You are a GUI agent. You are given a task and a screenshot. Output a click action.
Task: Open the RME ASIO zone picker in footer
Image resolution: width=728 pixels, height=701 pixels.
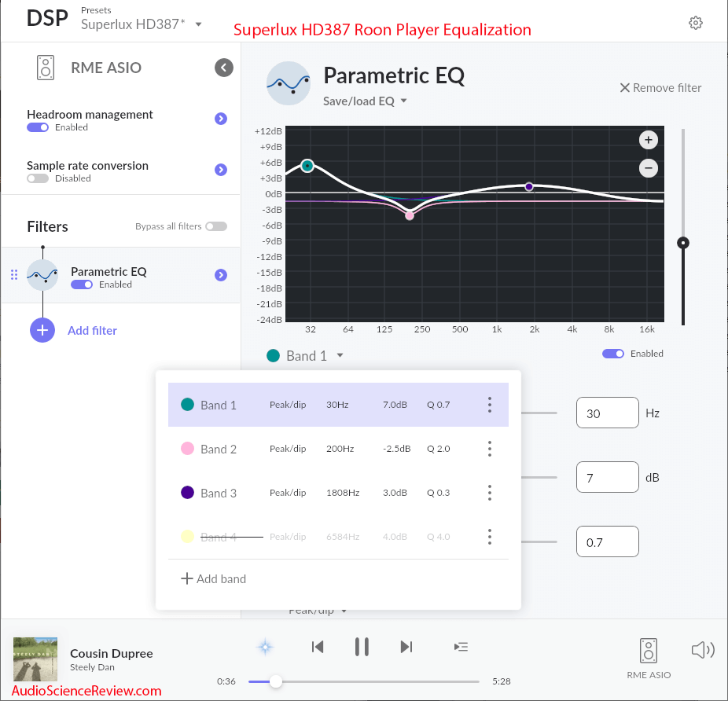coord(649,659)
